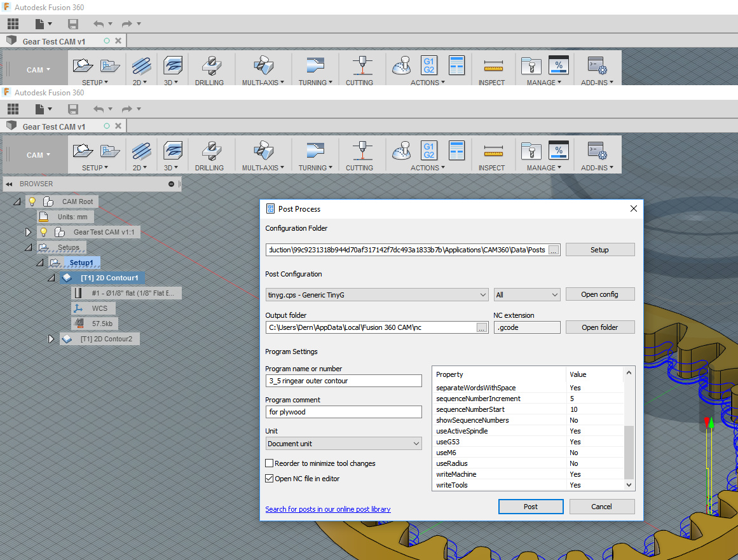Screen dimensions: 738x560
Task: Toggle the CAM Root lightbulb visibility
Action: click(x=32, y=202)
